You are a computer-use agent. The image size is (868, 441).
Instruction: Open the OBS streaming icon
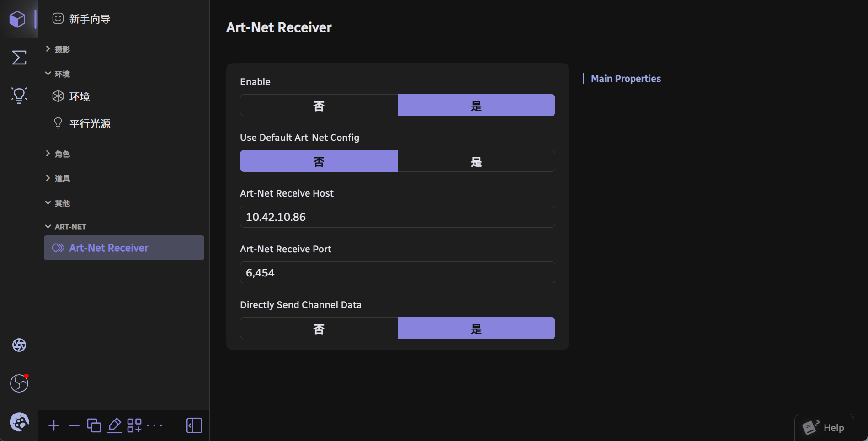[19, 383]
